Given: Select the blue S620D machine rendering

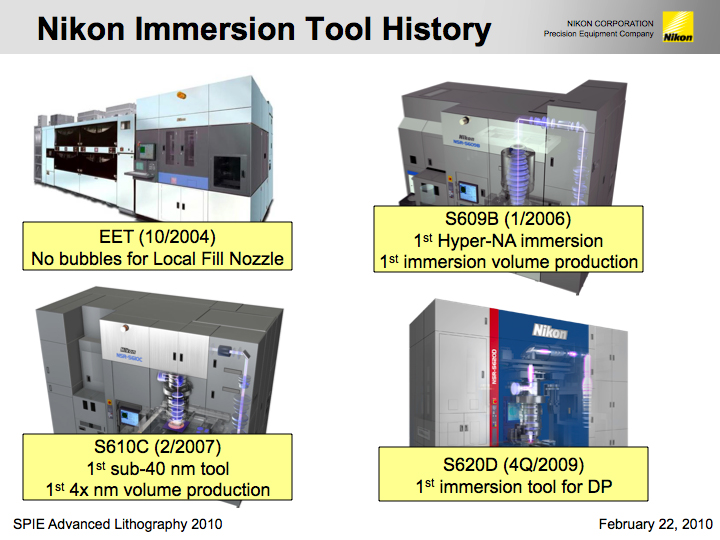Looking at the screenshot, I should [519, 373].
